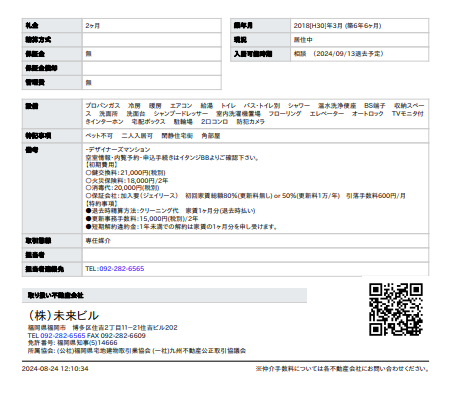Click the license number '福岡県知事(5)14666'
Image resolution: width=456 pixels, height=395 pixels.
87,343
